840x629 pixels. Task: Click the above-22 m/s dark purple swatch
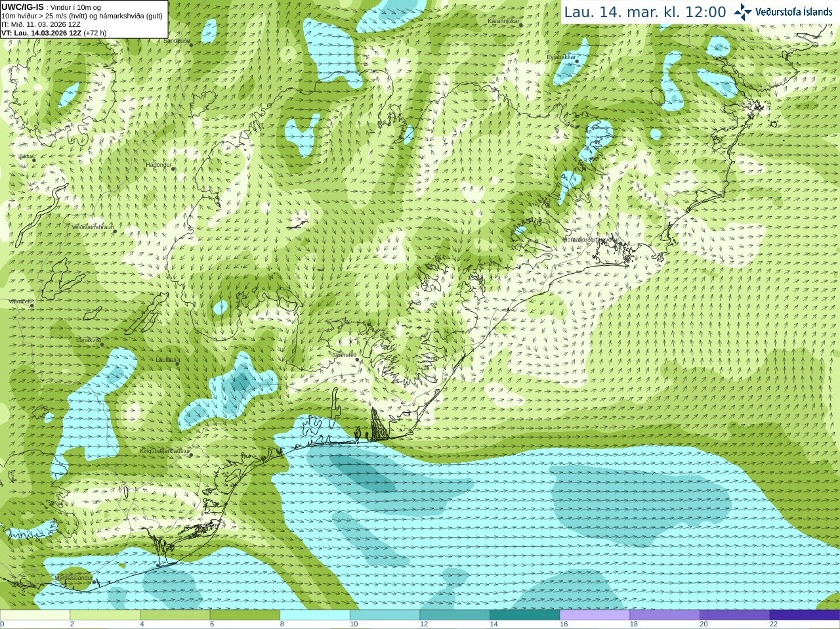pos(805,615)
